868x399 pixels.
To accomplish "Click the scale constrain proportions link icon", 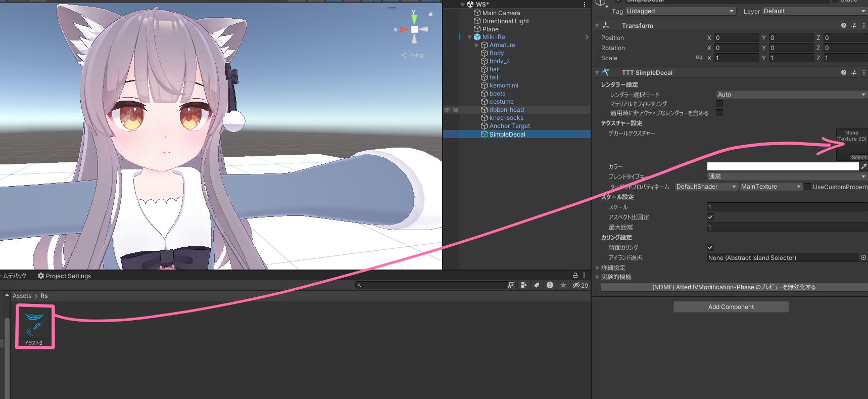I will pos(699,58).
